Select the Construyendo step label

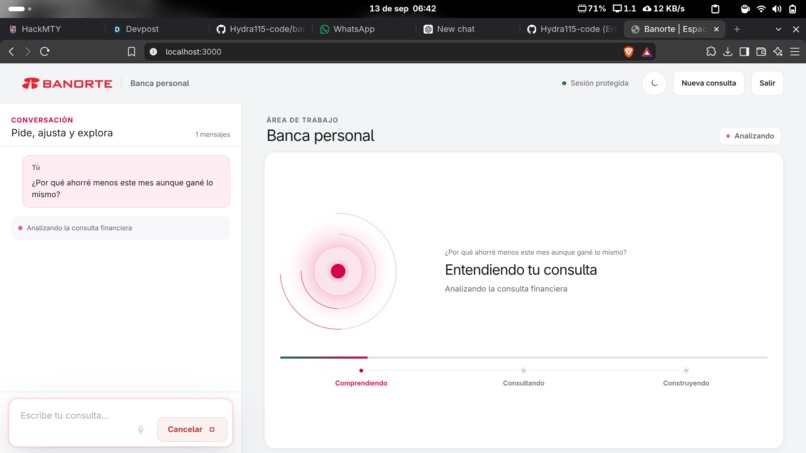[x=686, y=383]
